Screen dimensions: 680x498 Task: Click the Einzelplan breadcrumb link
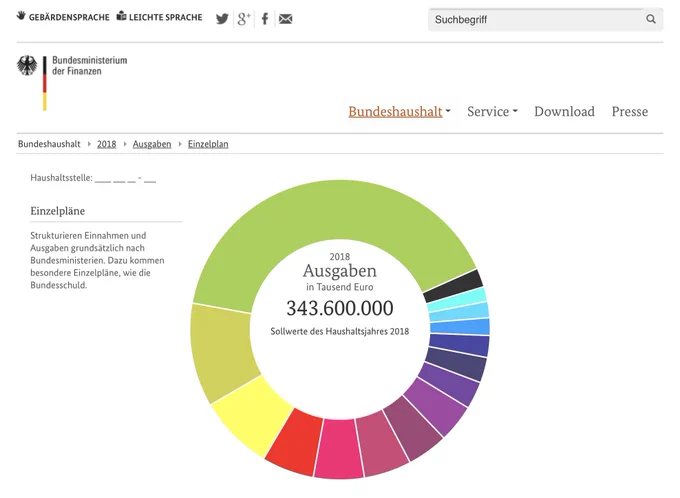tap(208, 144)
